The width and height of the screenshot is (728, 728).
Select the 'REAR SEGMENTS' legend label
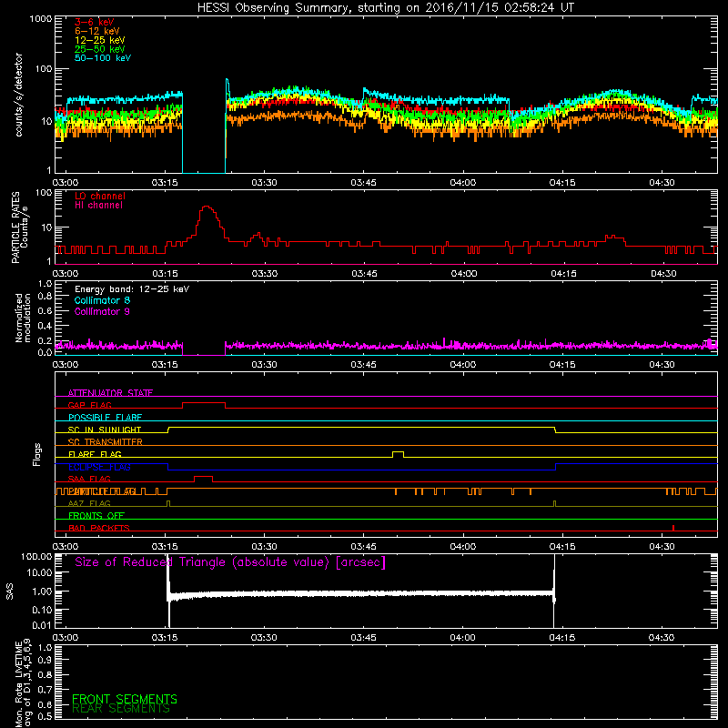click(x=121, y=709)
